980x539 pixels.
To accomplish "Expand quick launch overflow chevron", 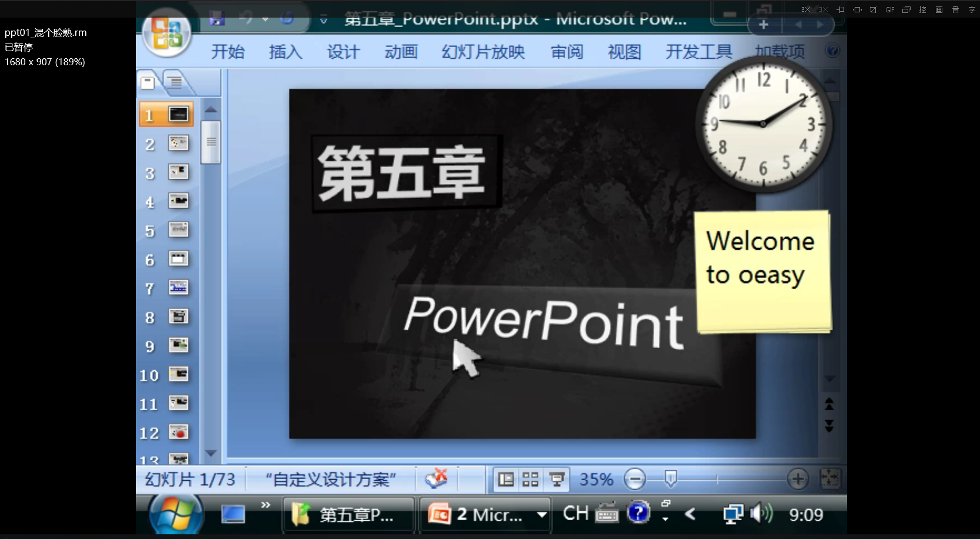I will click(x=265, y=505).
